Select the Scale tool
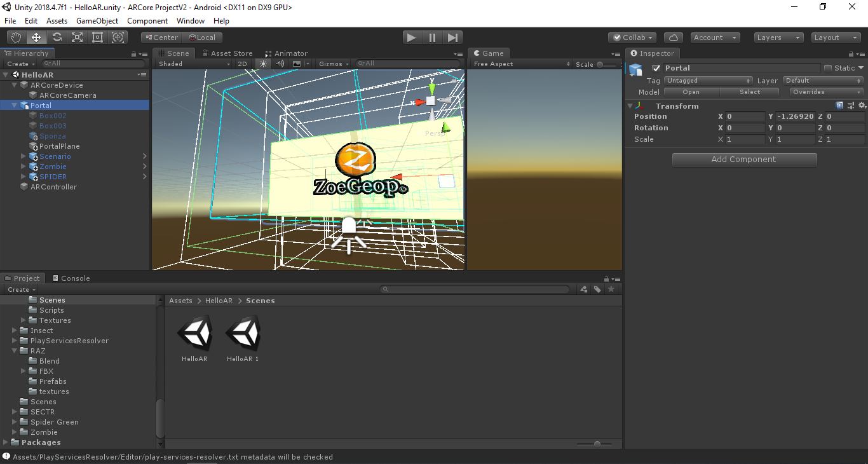Image resolution: width=868 pixels, height=464 pixels. click(x=77, y=38)
